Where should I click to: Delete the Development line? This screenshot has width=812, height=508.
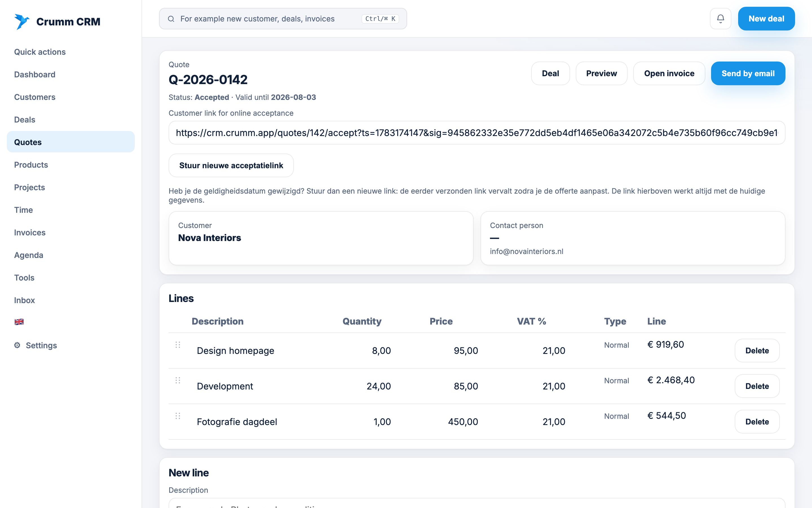pyautogui.click(x=757, y=386)
